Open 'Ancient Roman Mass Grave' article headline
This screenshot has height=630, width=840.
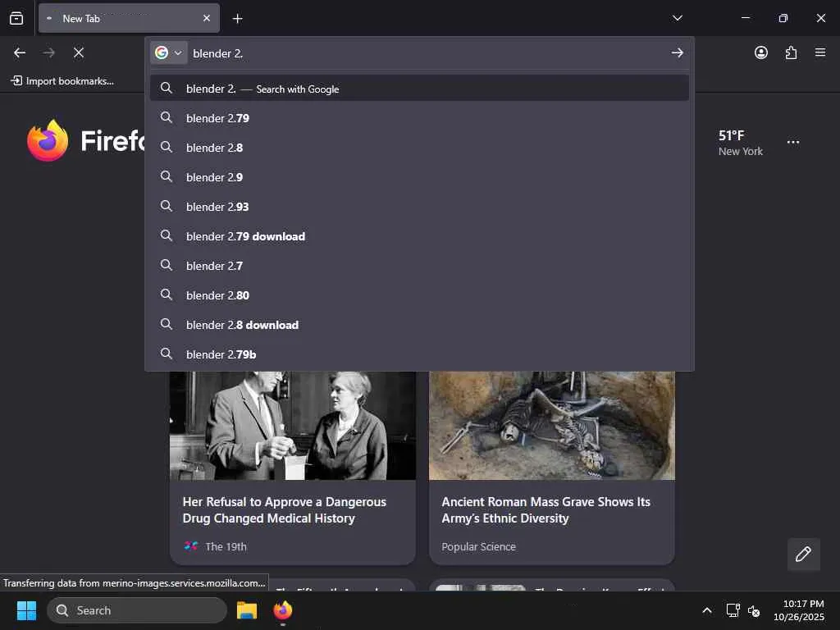click(x=546, y=510)
